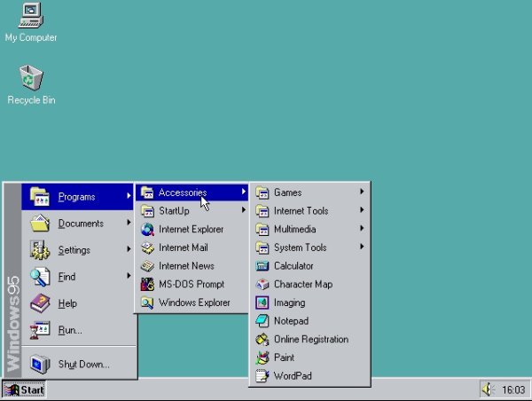Viewport: 532px width, 401px height.
Task: Click the Run program icon
Action: (40, 330)
